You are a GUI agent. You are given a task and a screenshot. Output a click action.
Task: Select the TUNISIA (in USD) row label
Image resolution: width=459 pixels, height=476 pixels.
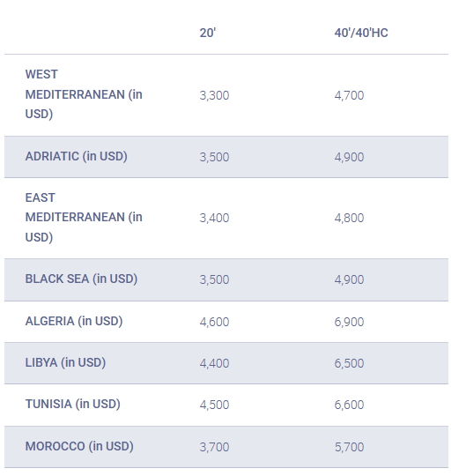(73, 405)
